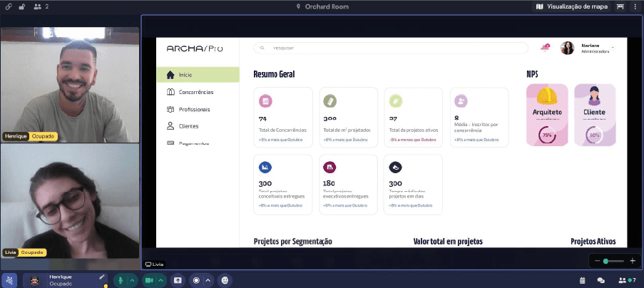Screen dimensions: 644x288
Task: Switch to Visualização de mapa
Action: [572, 6]
